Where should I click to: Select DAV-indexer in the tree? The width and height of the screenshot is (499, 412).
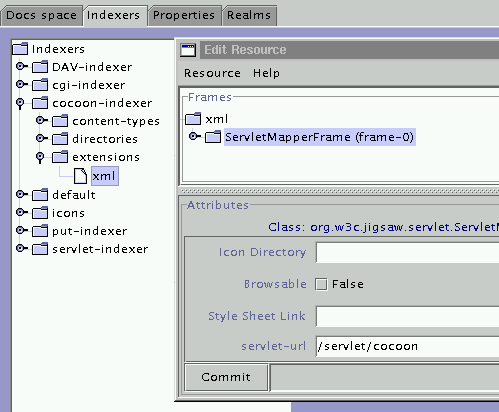[x=92, y=67]
